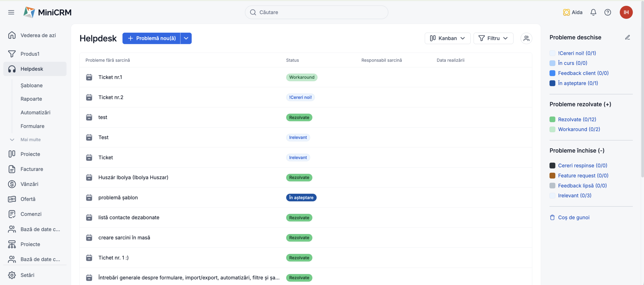This screenshot has height=285, width=644.
Task: Click the Cereri respinse dark color swatch
Action: pos(552,165)
